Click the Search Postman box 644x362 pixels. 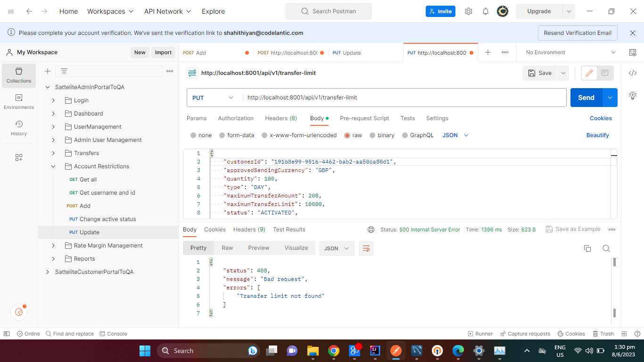point(329,11)
